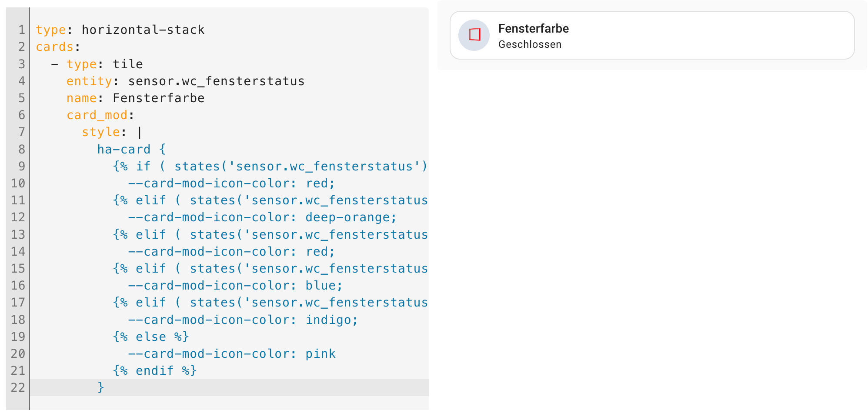Click the red window icon on the tile
Image resolution: width=868 pixels, height=420 pixels.
[474, 35]
